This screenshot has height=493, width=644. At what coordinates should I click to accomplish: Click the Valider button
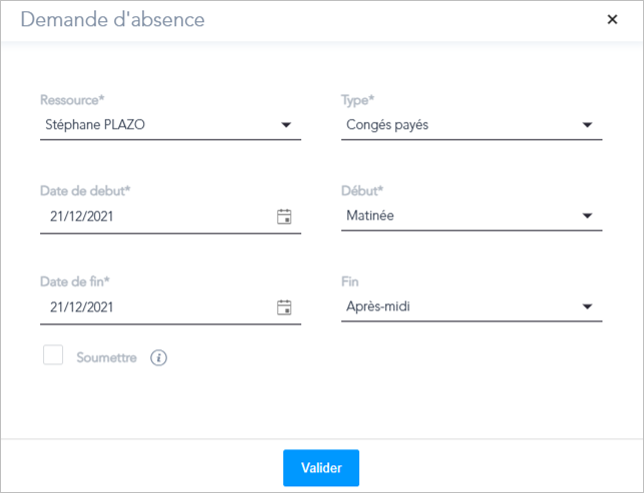pos(321,468)
